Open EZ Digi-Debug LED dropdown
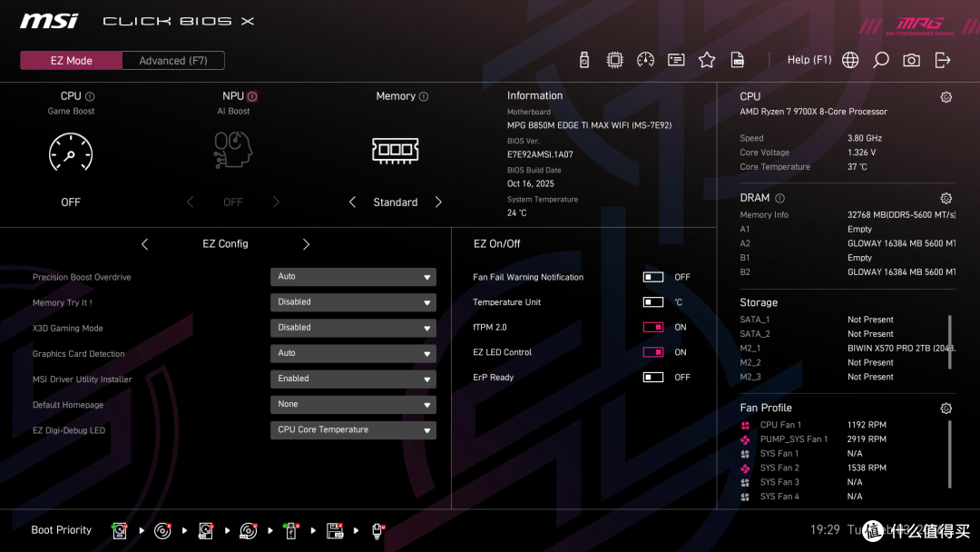This screenshot has width=980, height=552. [353, 430]
